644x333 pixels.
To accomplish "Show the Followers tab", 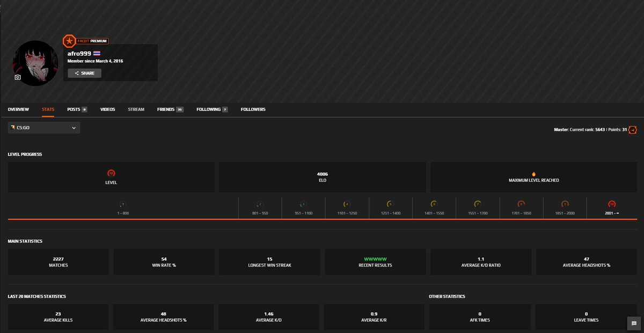I will coord(253,109).
